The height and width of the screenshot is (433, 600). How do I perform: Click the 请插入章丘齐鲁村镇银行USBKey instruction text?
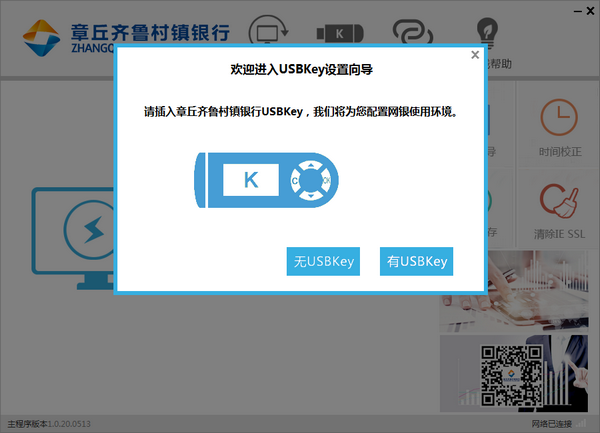coord(300,112)
